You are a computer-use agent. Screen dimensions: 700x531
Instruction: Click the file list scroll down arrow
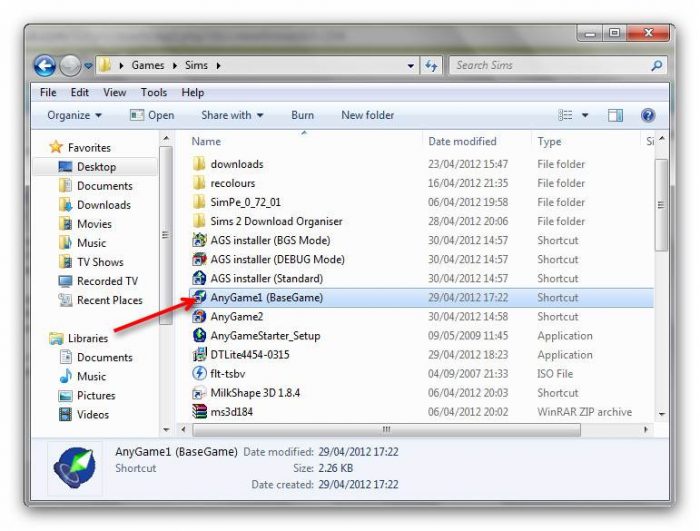[x=662, y=414]
